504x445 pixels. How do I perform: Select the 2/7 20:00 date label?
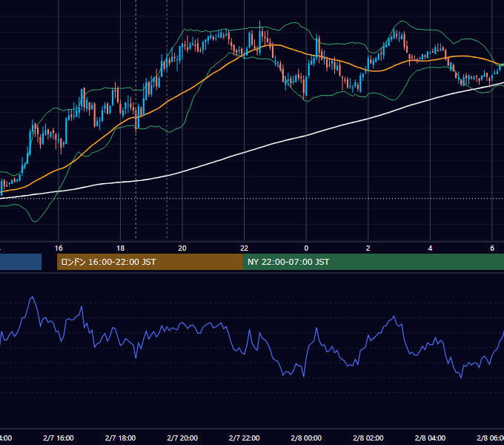[x=182, y=438]
